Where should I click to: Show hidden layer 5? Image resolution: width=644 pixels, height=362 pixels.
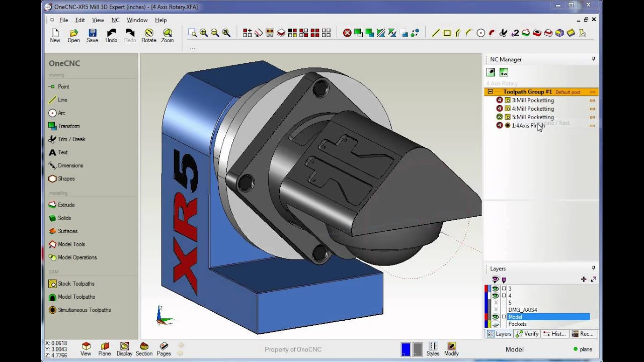(x=496, y=303)
